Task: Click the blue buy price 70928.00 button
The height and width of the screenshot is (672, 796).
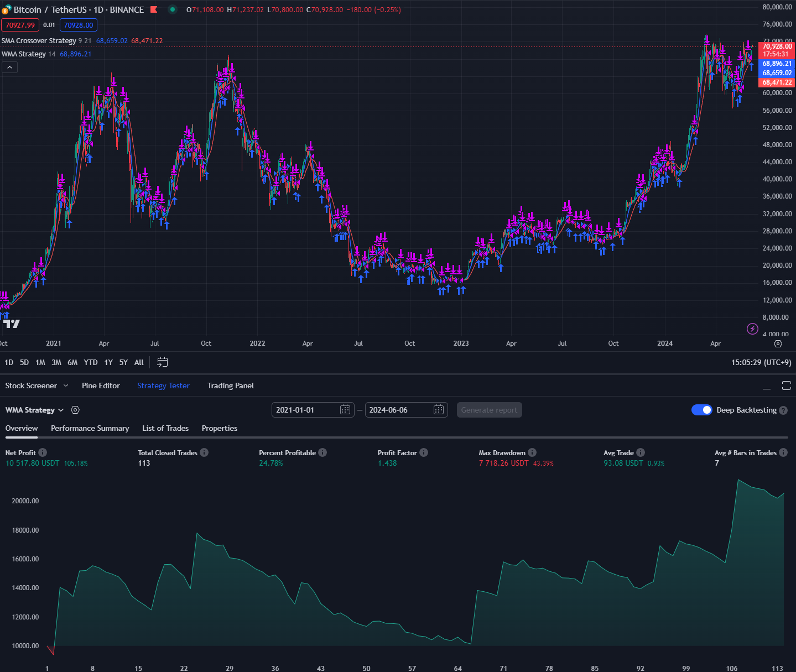Action: 79,25
